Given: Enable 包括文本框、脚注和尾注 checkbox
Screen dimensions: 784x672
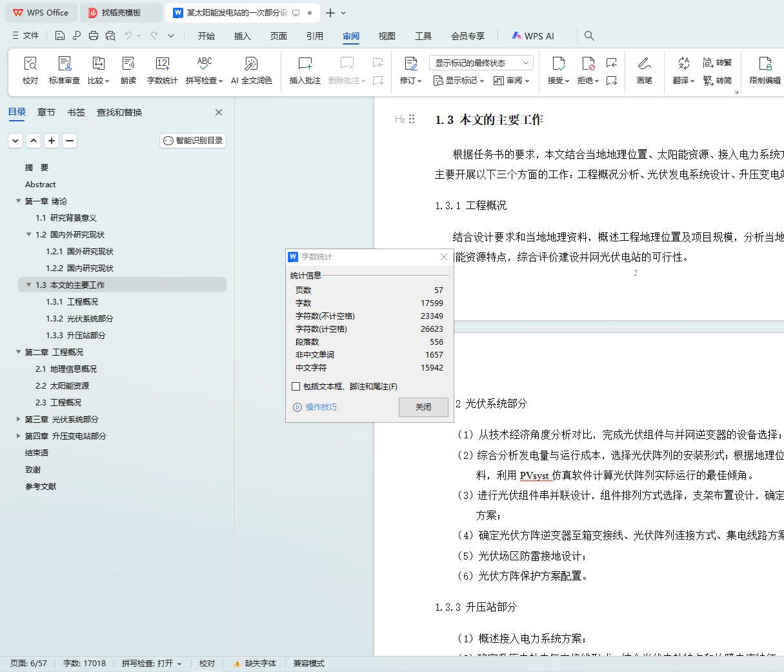Looking at the screenshot, I should 296,387.
